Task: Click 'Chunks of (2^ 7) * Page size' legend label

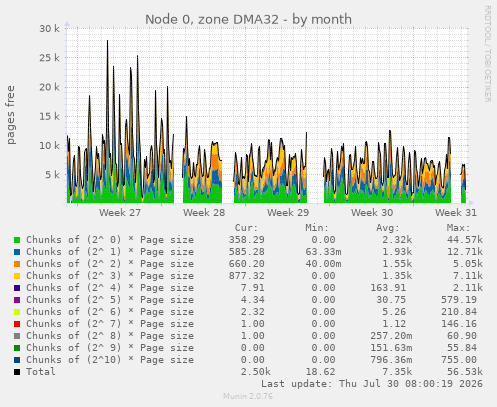Action: pyautogui.click(x=110, y=324)
